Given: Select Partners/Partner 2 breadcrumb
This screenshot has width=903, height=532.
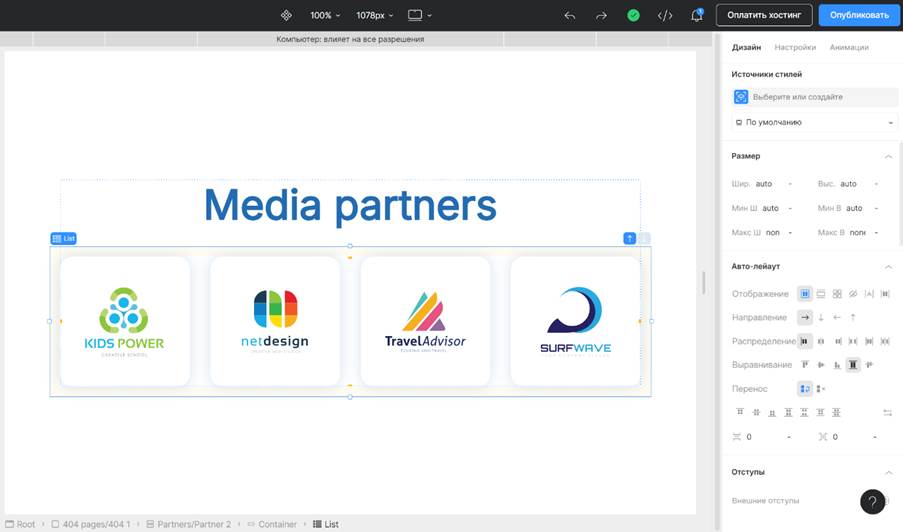Looking at the screenshot, I should pos(188,524).
